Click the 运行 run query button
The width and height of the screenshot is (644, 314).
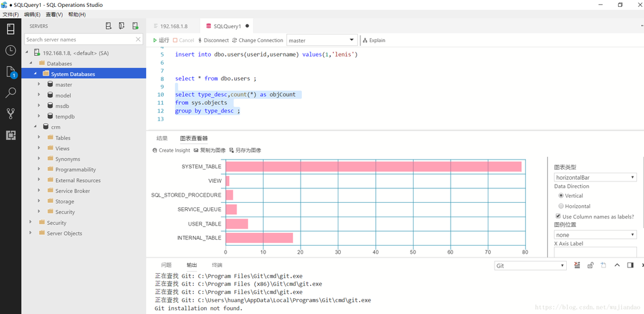pos(161,40)
